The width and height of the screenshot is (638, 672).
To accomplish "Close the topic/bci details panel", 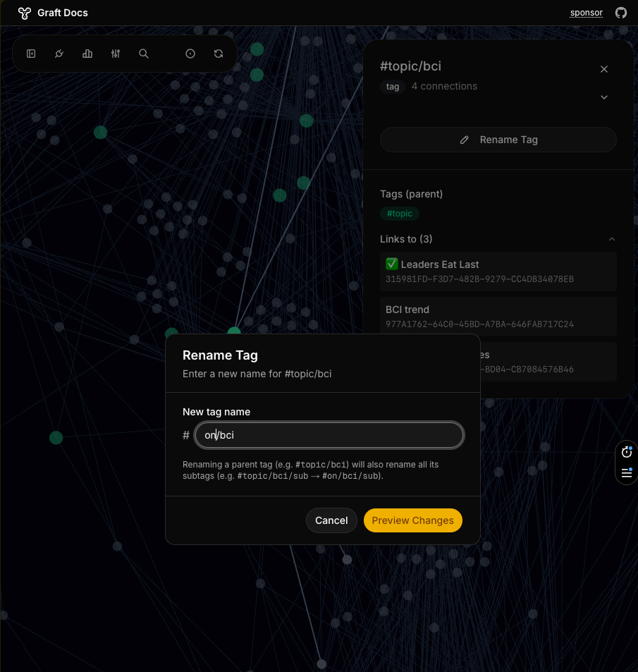I will point(604,69).
